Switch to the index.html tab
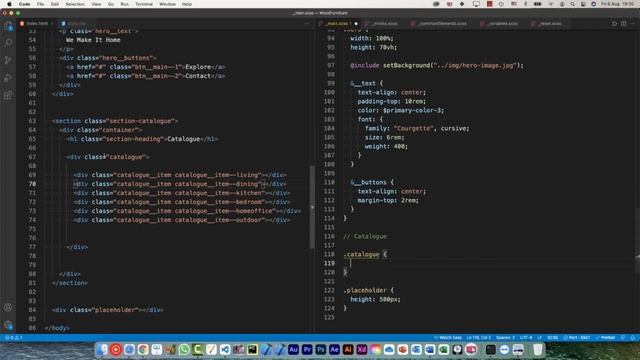This screenshot has width=640, height=360. pyautogui.click(x=37, y=24)
